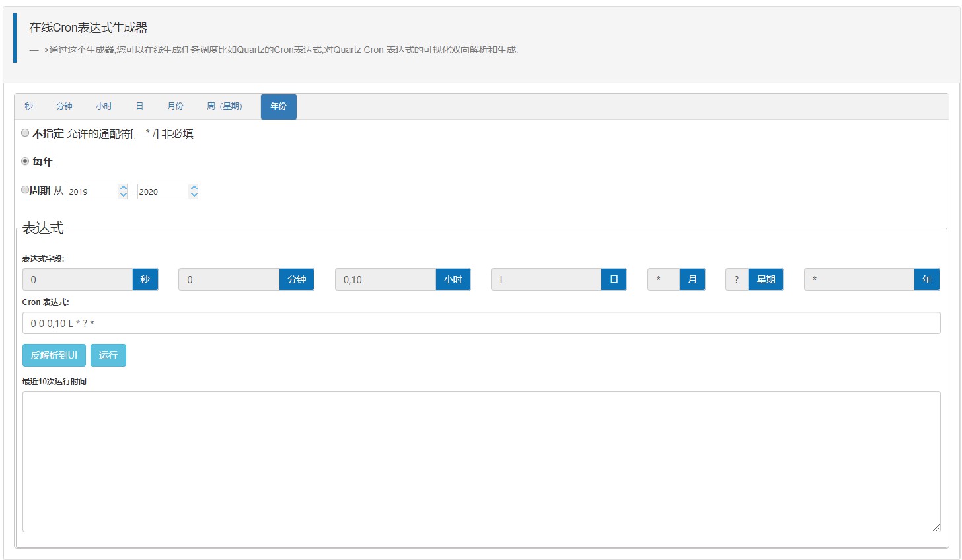Screen dimensions: 962x560
Task: Click the 年 expression field
Action: click(860, 279)
